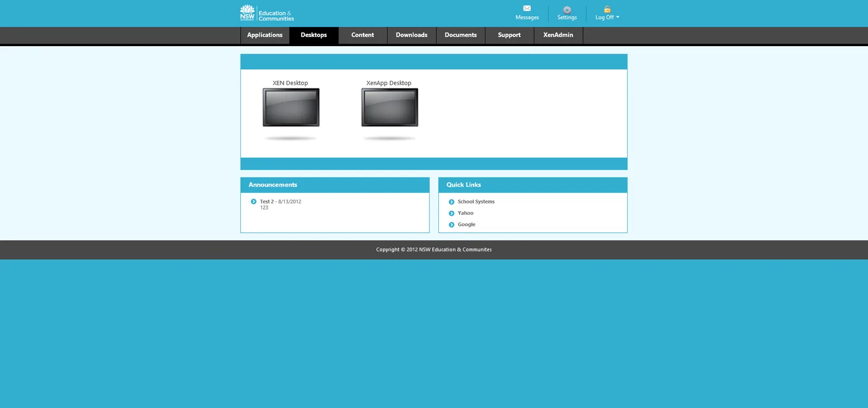Click the arrow bullet beside Test 2
Viewport: 868px width, 408px height.
click(x=253, y=201)
